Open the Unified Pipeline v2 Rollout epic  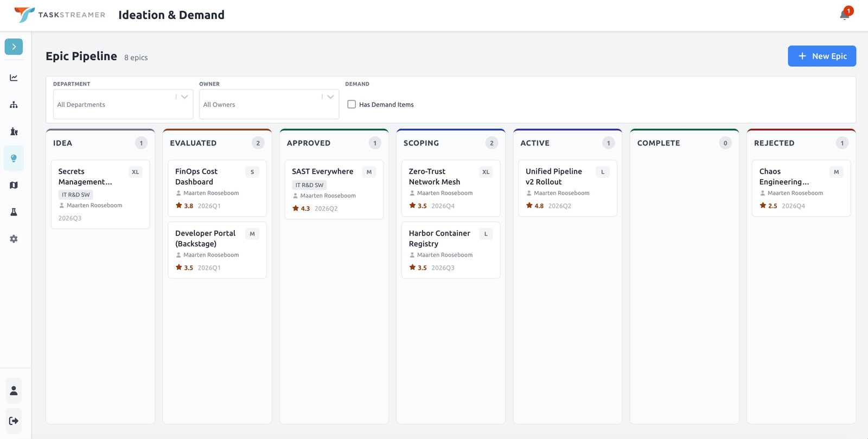567,188
